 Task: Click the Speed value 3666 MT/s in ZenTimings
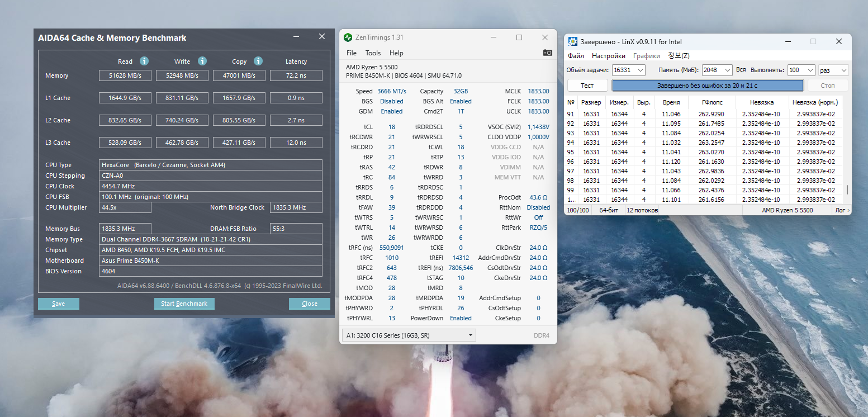point(392,91)
